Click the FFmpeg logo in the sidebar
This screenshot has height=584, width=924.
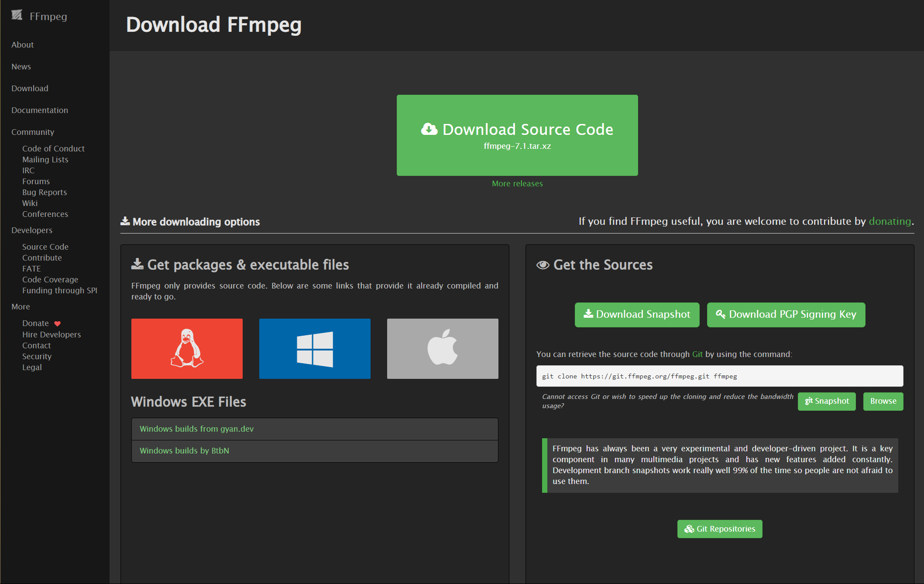tap(17, 15)
